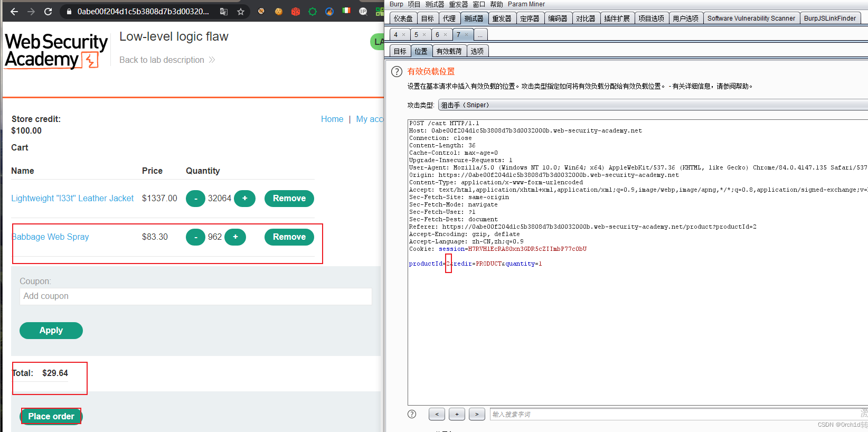
Task: Open the Param Miner menu
Action: 526,4
